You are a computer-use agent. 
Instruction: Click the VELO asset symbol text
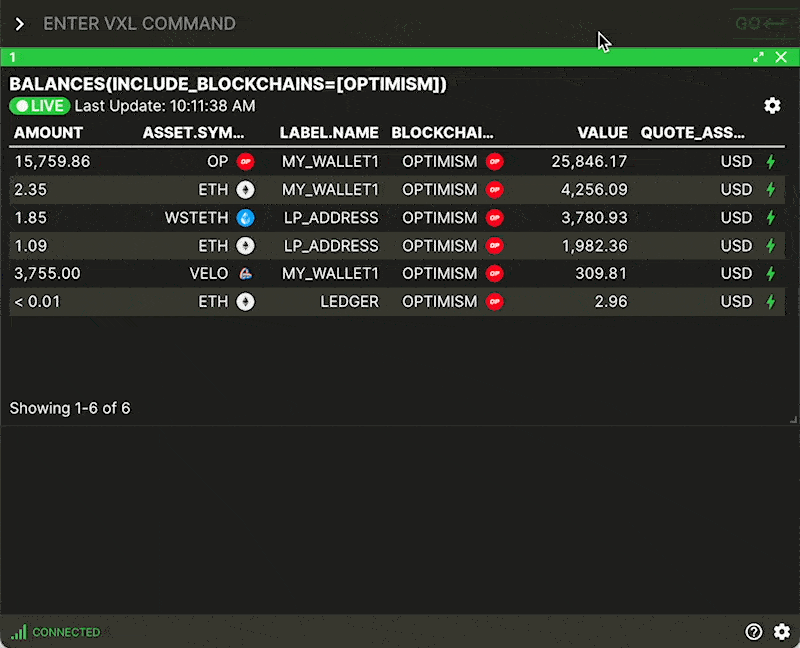(x=209, y=273)
